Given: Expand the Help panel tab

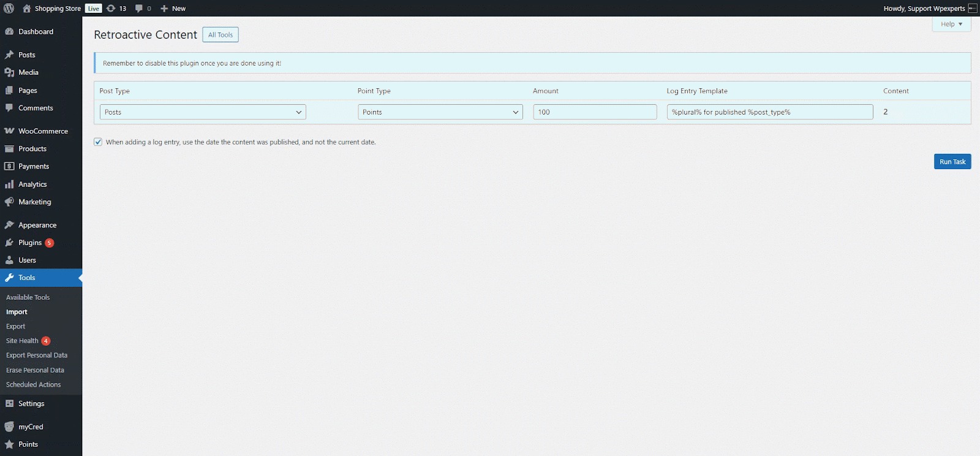Looking at the screenshot, I should 951,25.
